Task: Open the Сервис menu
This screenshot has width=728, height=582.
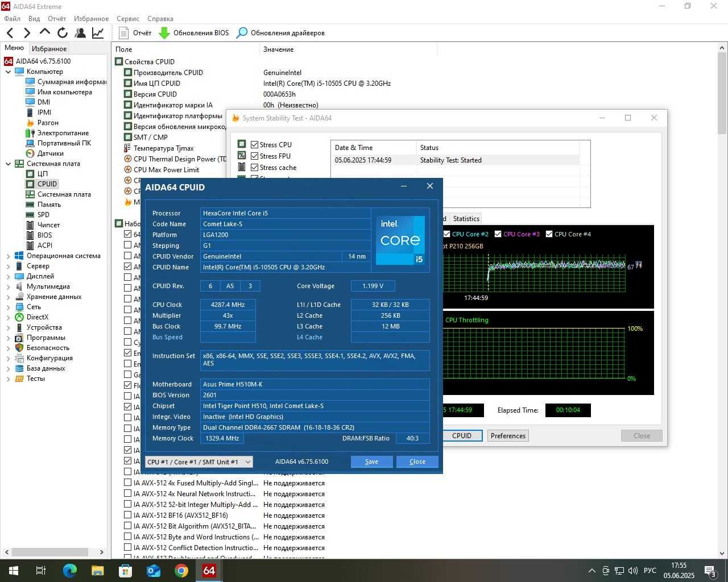Action: click(128, 19)
